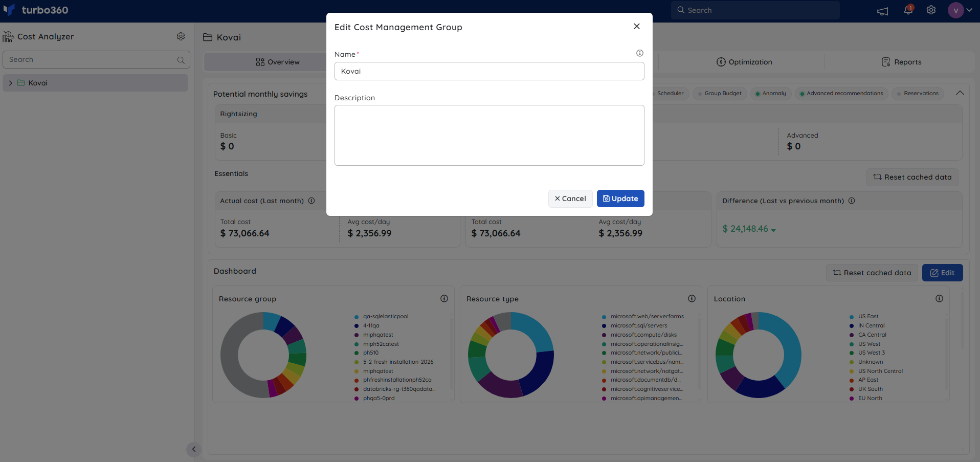Click the Update button

coord(620,199)
